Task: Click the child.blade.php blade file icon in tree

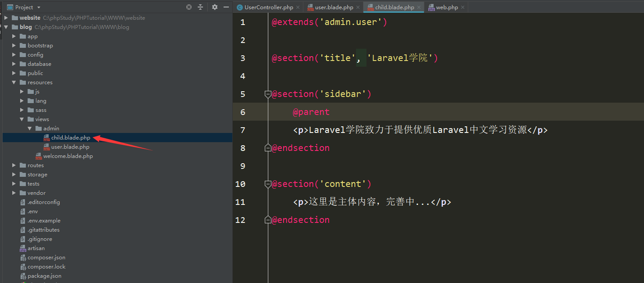Action: click(47, 138)
